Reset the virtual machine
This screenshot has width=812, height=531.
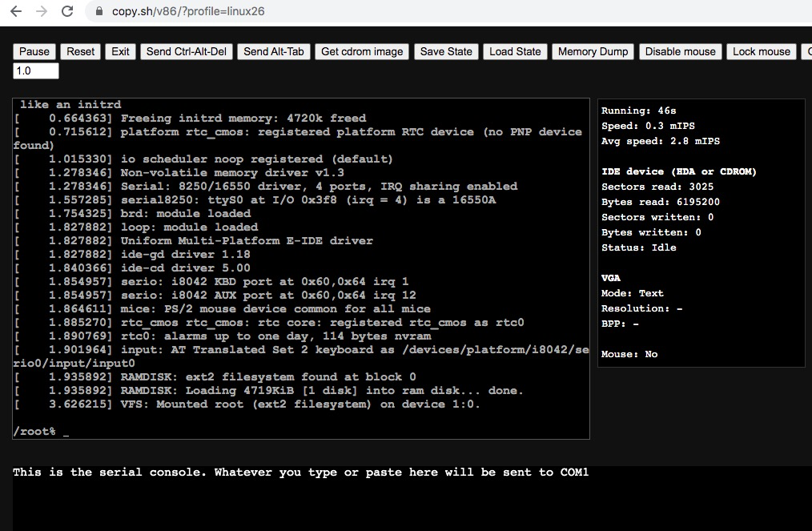[79, 50]
